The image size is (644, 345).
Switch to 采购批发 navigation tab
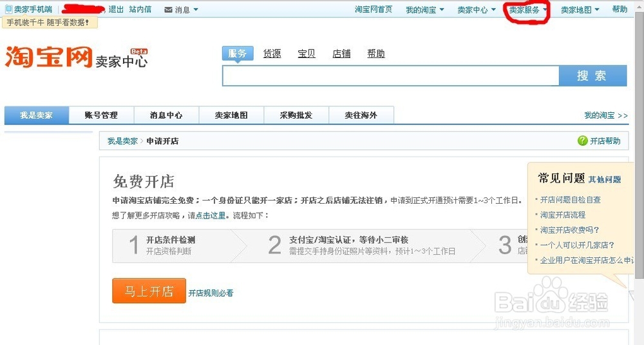tap(296, 115)
